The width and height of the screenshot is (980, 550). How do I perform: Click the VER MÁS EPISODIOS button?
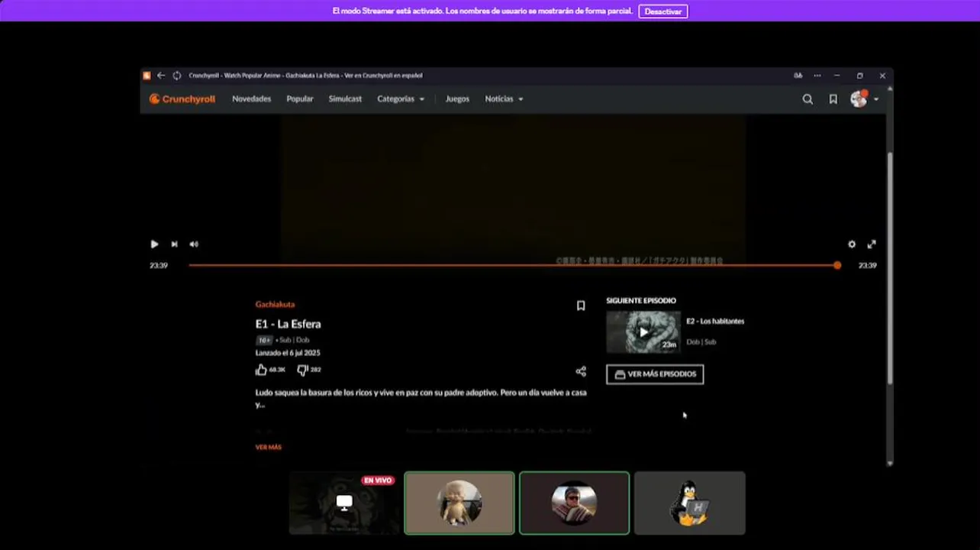click(x=655, y=374)
